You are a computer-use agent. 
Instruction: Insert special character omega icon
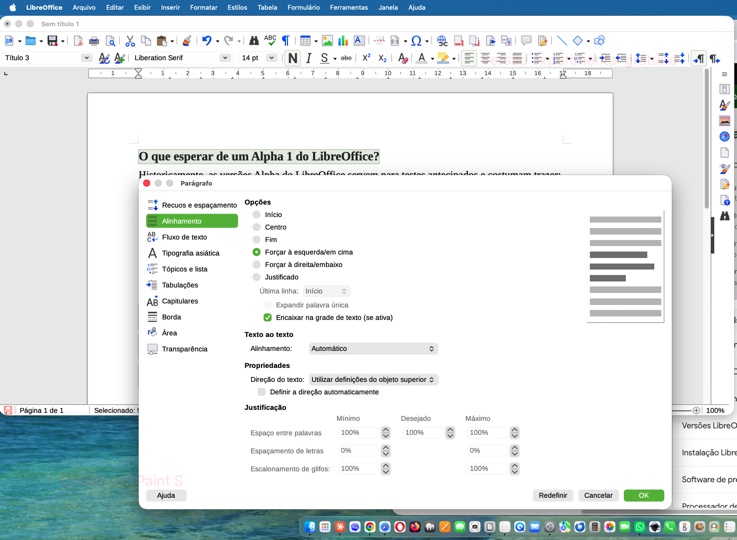pos(416,41)
